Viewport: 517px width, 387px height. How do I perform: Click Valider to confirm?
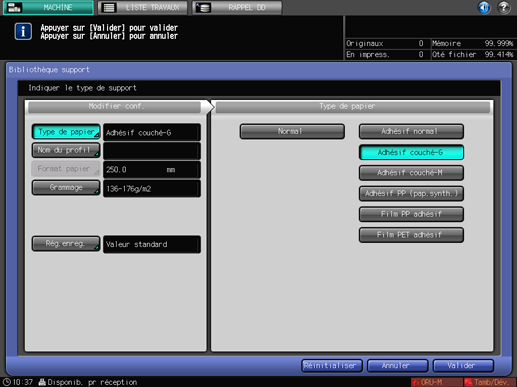463,366
